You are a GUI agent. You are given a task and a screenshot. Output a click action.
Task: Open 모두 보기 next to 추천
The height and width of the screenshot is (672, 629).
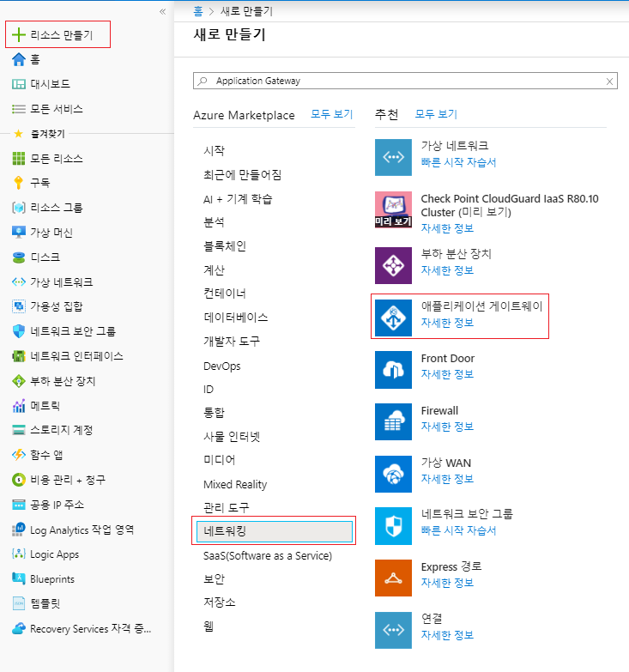(x=436, y=114)
